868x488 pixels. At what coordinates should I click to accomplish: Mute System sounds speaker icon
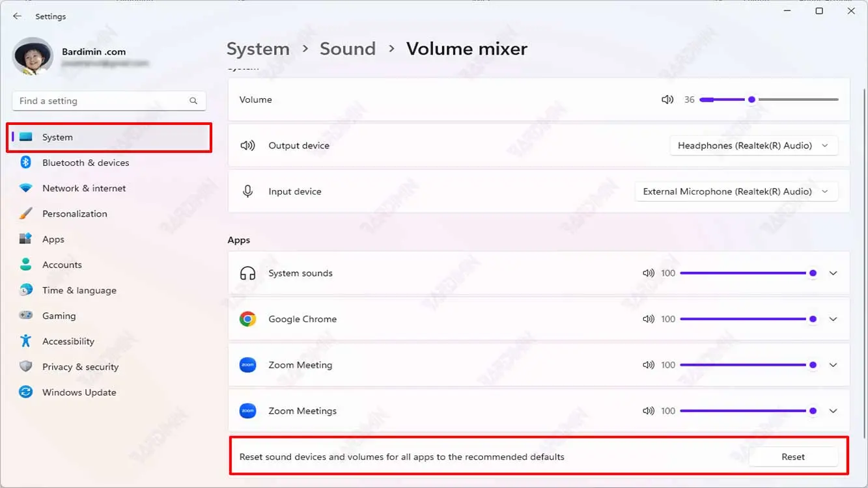(x=648, y=273)
